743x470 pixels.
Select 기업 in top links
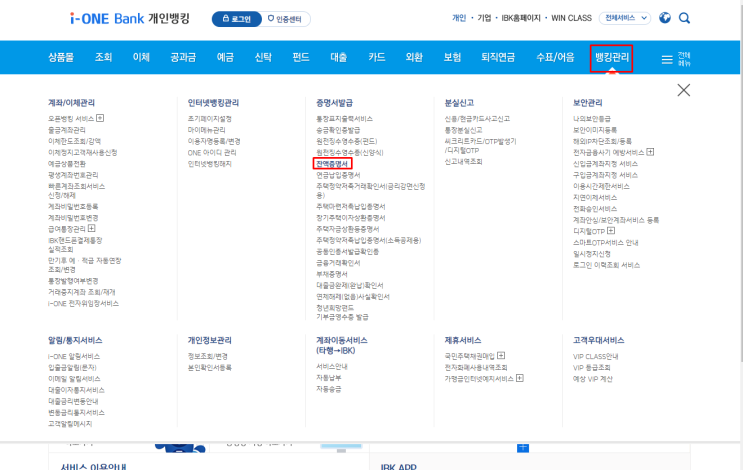click(484, 18)
